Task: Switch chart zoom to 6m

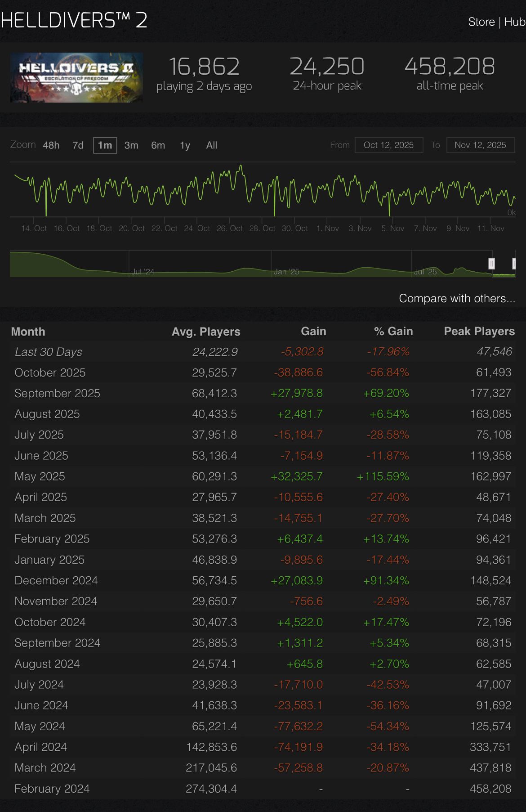Action: (158, 145)
